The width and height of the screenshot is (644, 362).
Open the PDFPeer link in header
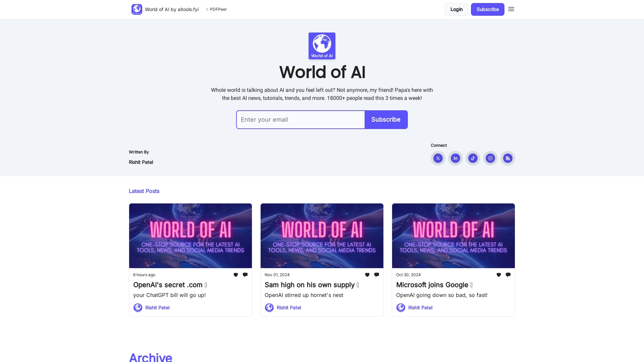click(x=217, y=9)
